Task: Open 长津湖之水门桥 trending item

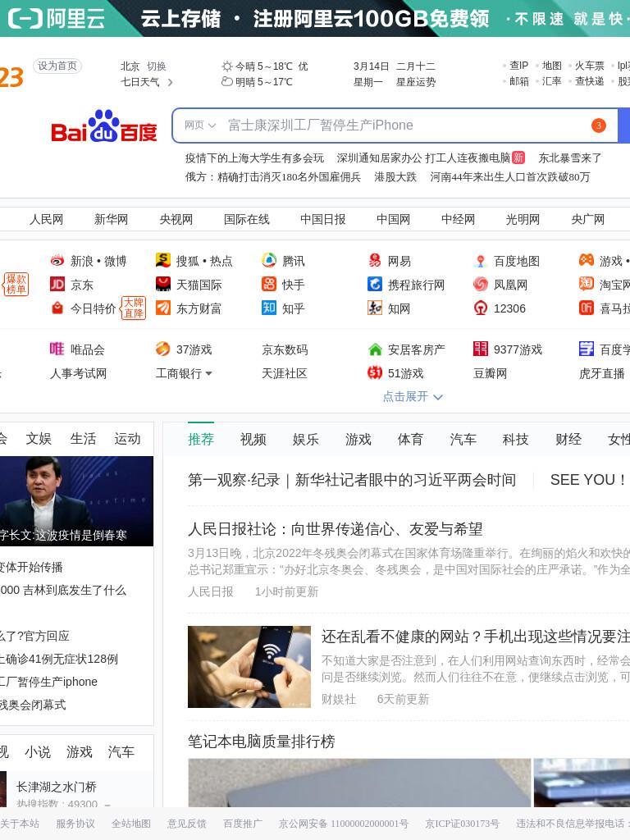Action: pyautogui.click(x=57, y=787)
